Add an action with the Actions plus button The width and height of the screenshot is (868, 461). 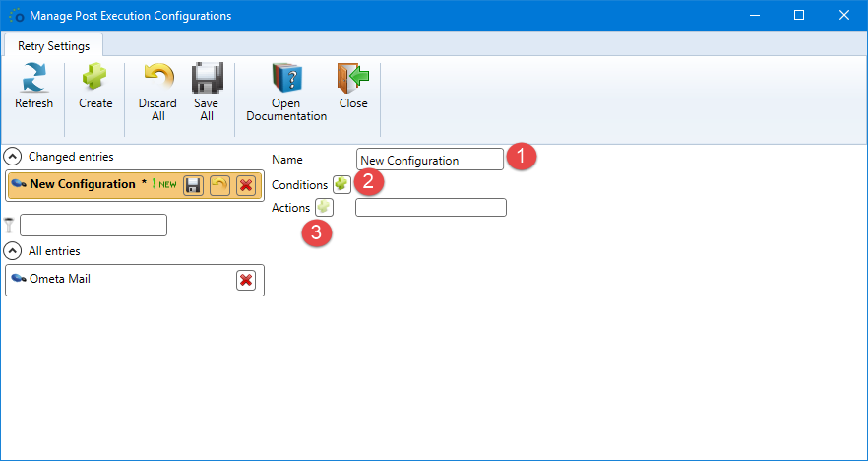[325, 207]
